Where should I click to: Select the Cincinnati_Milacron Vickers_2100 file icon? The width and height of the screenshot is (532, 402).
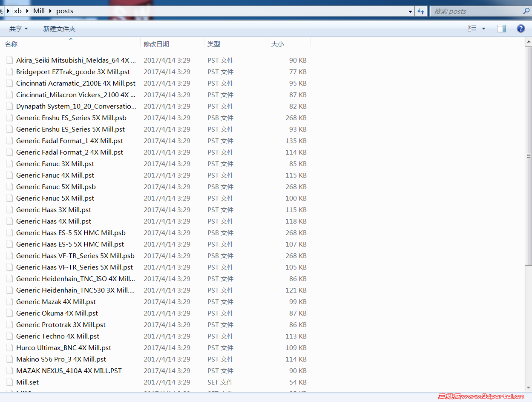point(9,95)
